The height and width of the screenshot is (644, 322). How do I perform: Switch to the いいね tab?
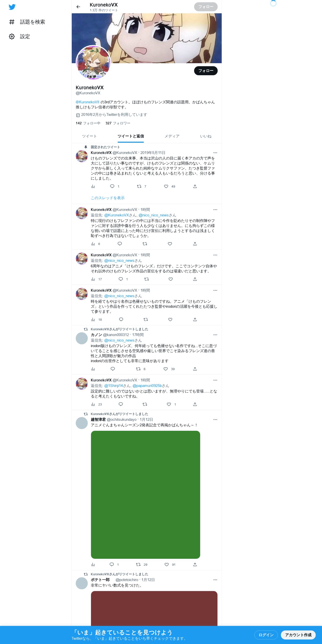pos(206,136)
